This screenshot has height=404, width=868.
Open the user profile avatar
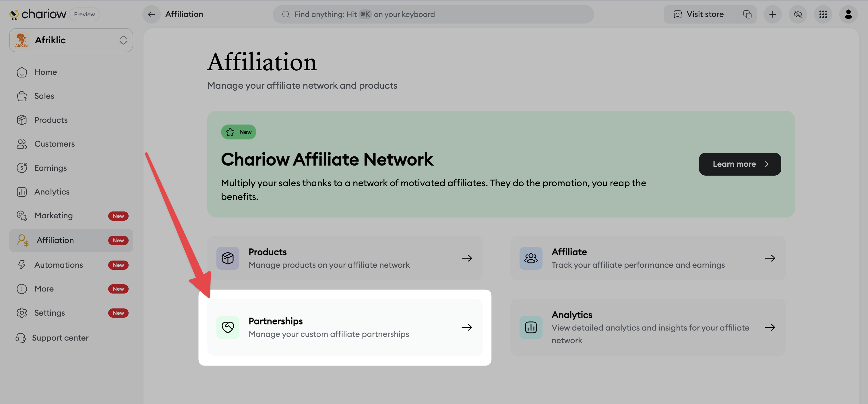click(848, 14)
